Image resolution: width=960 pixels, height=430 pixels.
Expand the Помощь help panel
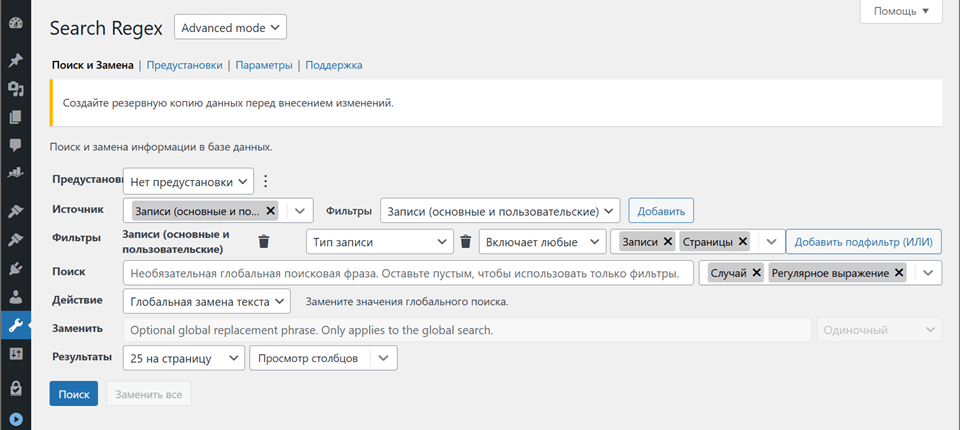[x=901, y=11]
